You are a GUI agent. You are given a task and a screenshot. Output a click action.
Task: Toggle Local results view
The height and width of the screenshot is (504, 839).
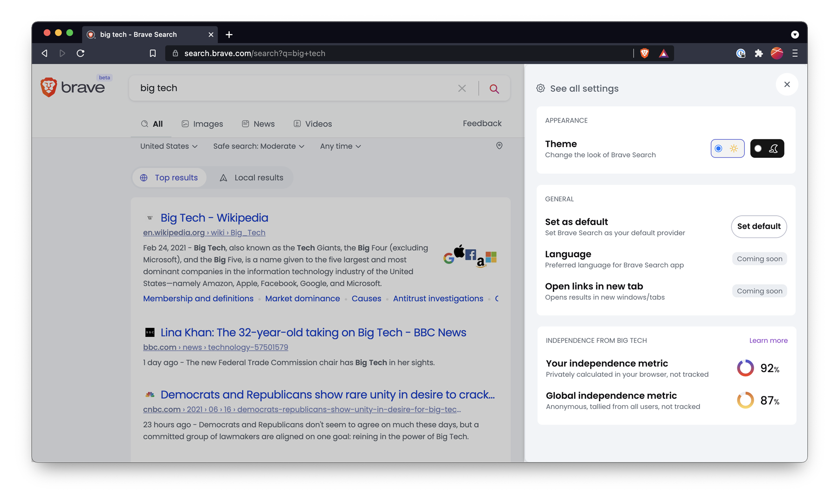pyautogui.click(x=252, y=177)
